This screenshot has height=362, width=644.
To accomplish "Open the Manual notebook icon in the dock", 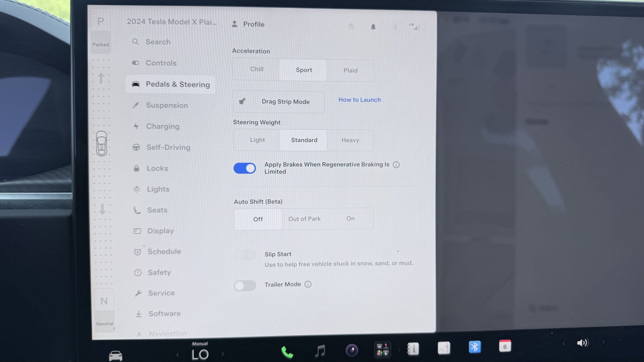I will pyautogui.click(x=413, y=348).
